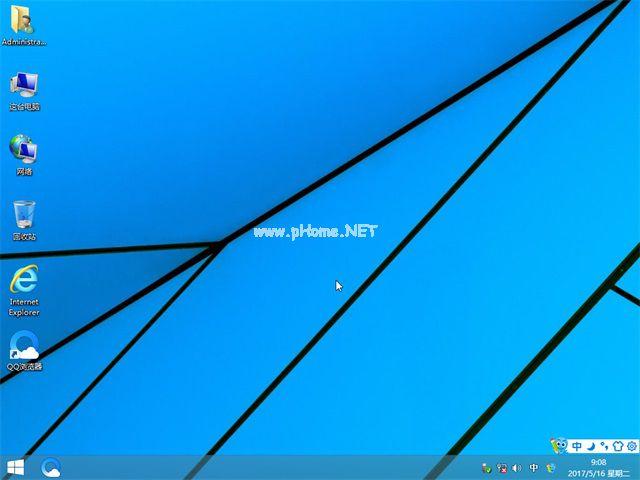Select the 回收站 (Recycle Bin) icon
The image size is (640, 480).
click(24, 220)
